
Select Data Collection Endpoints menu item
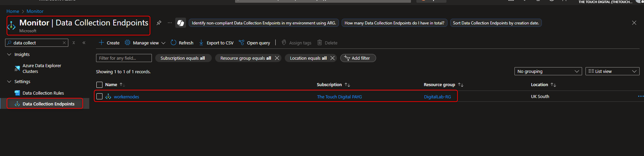[x=48, y=104]
